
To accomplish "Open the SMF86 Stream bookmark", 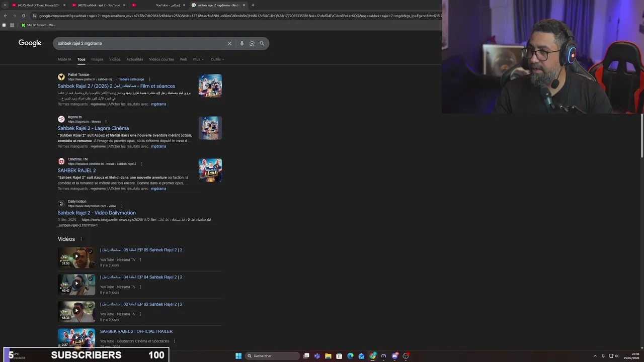I will pyautogui.click(x=39, y=25).
